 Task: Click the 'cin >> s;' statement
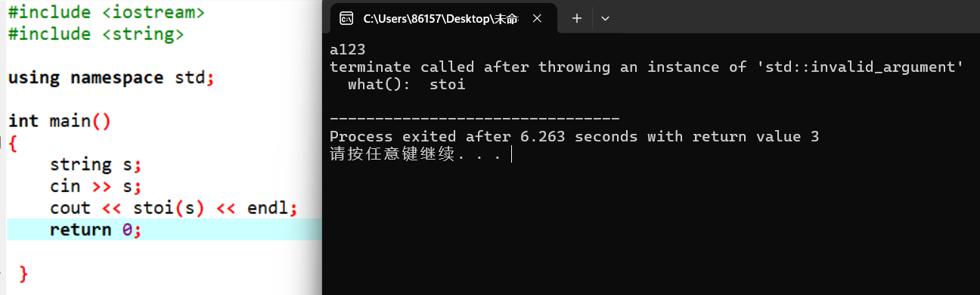95,186
